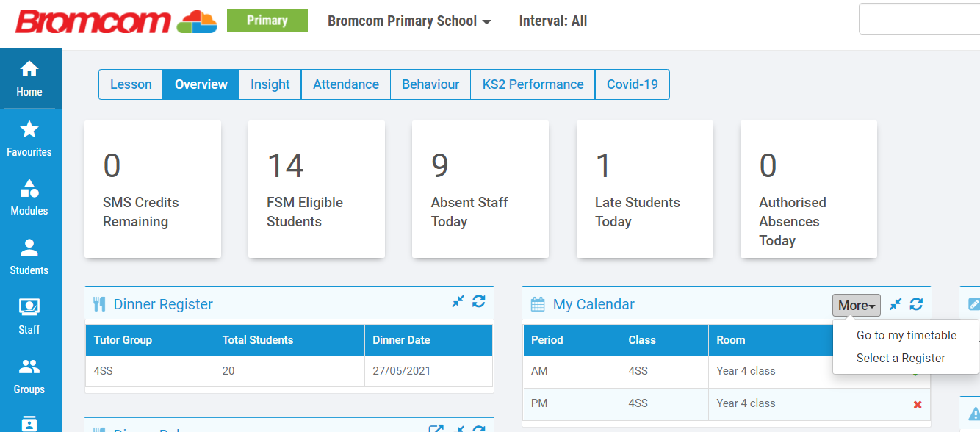980x432 pixels.
Task: Collapse the My Calendar widget
Action: 895,304
